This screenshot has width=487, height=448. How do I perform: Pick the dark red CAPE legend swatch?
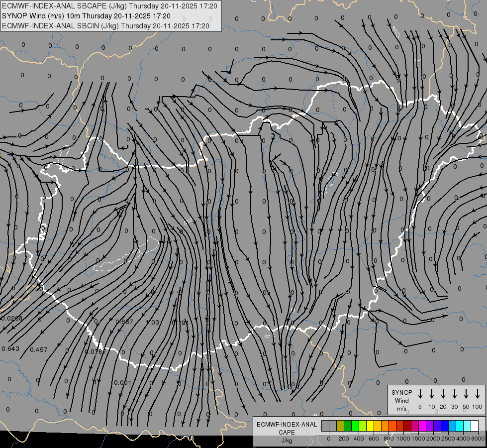[x=407, y=426]
